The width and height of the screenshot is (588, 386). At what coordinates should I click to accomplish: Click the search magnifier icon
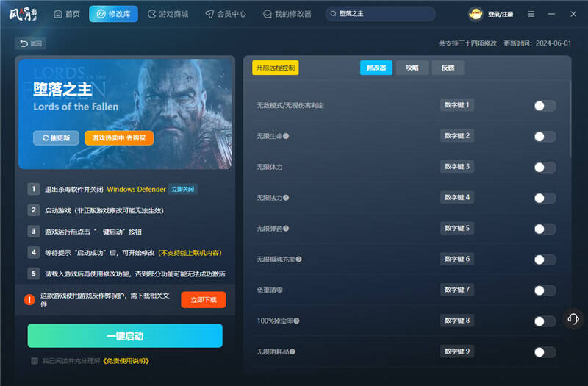coord(334,14)
